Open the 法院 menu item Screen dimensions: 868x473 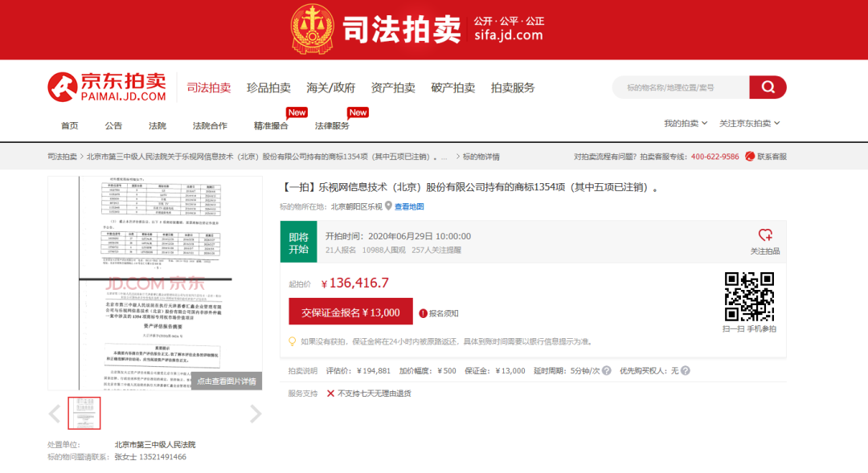[158, 125]
